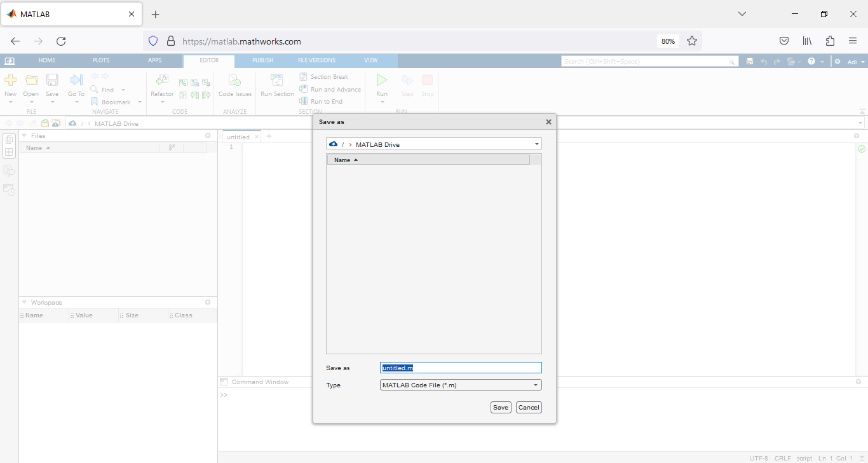Click the cloud icon in the dialog path bar

[x=334, y=144]
